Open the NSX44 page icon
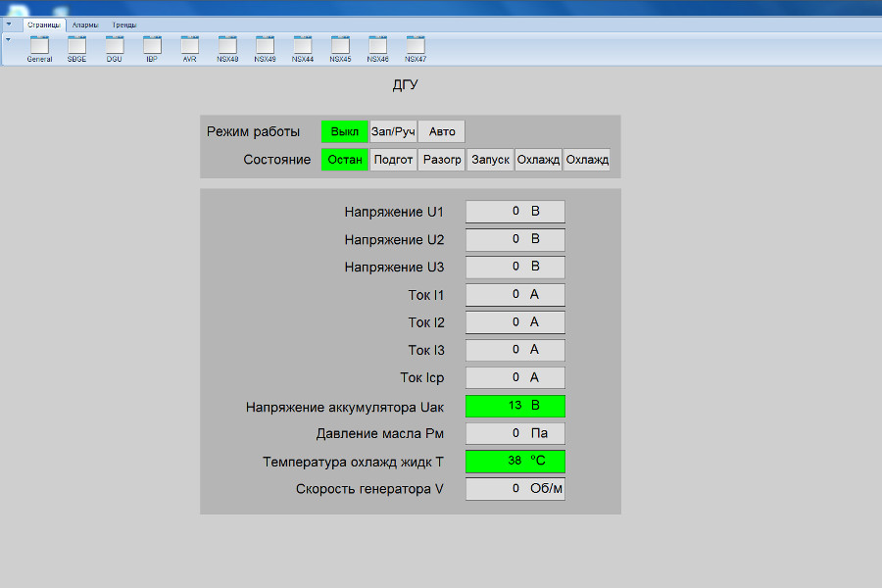The width and height of the screenshot is (882, 588). [303, 49]
